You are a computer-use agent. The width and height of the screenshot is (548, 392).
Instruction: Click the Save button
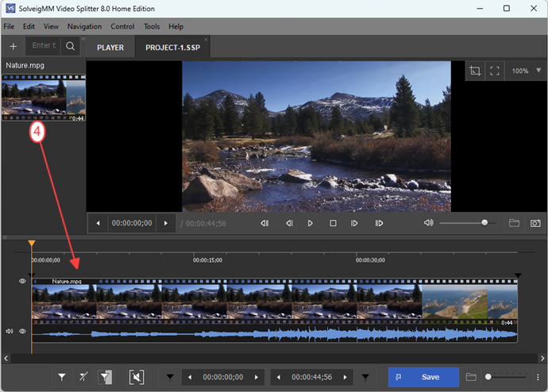click(423, 377)
